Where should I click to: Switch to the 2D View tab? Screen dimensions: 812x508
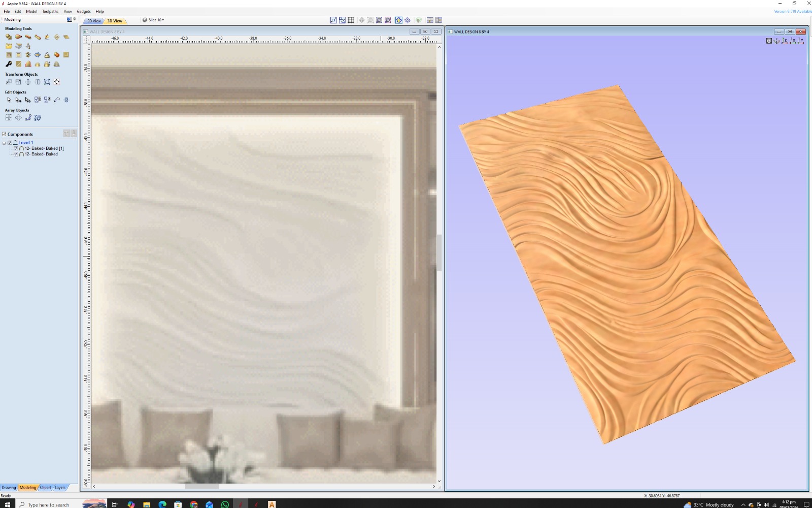click(94, 21)
